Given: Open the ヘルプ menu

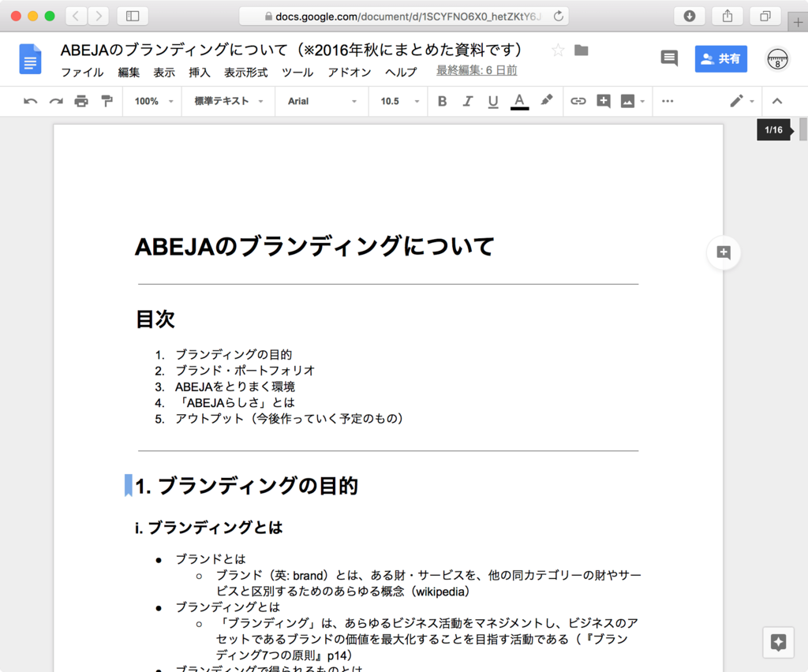Looking at the screenshot, I should tap(401, 72).
